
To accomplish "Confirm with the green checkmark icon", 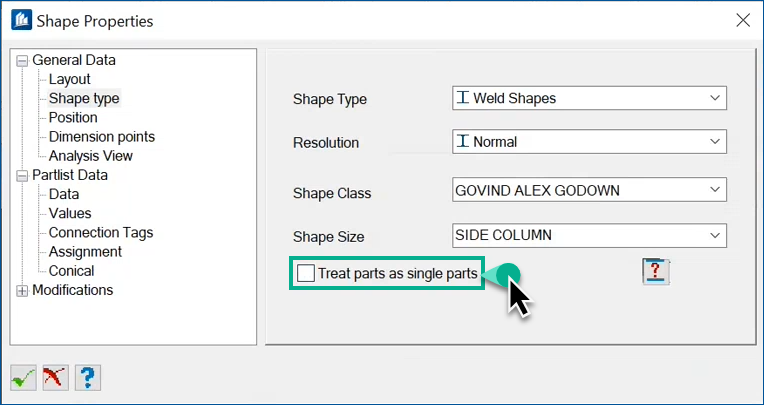I will [x=23, y=377].
